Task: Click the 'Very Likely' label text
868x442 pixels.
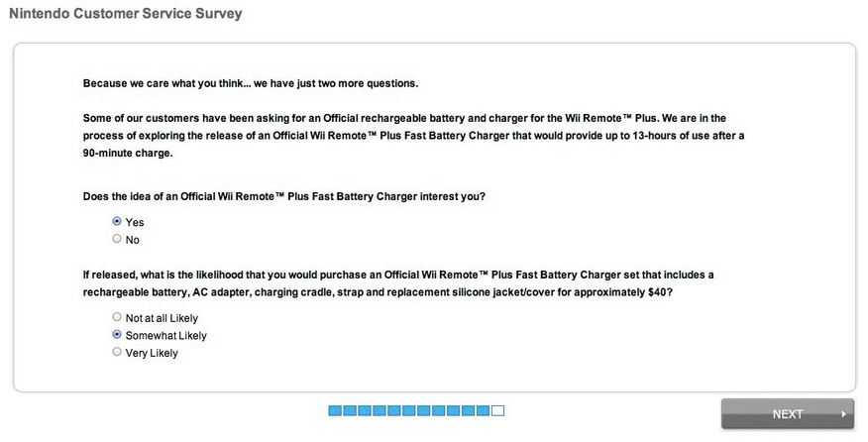Action: pyautogui.click(x=152, y=353)
